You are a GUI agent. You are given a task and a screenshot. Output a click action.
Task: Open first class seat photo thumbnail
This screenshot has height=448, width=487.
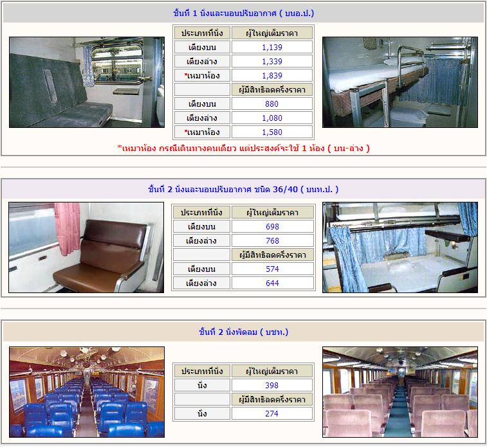pyautogui.click(x=87, y=82)
